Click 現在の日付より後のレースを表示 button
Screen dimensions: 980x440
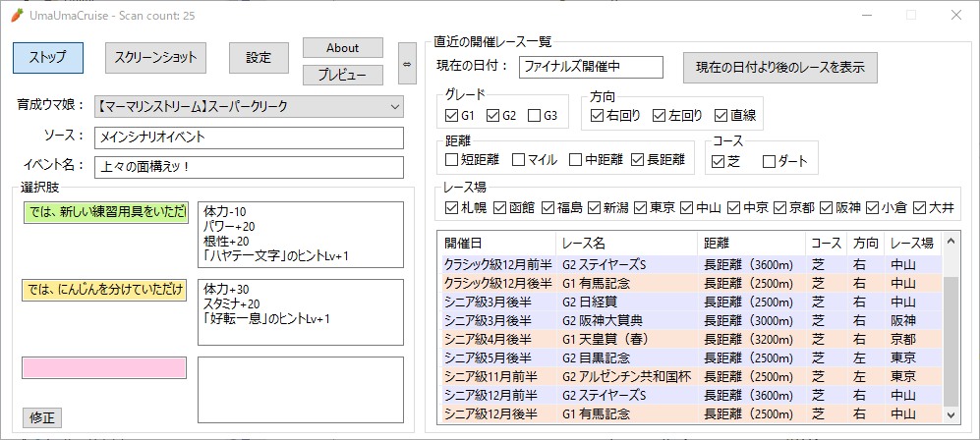pyautogui.click(x=779, y=67)
